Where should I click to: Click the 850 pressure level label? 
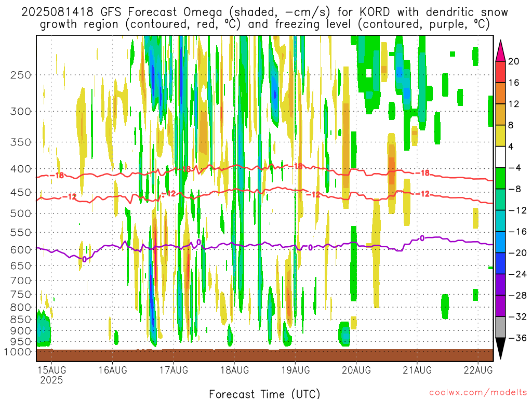[x=21, y=320]
